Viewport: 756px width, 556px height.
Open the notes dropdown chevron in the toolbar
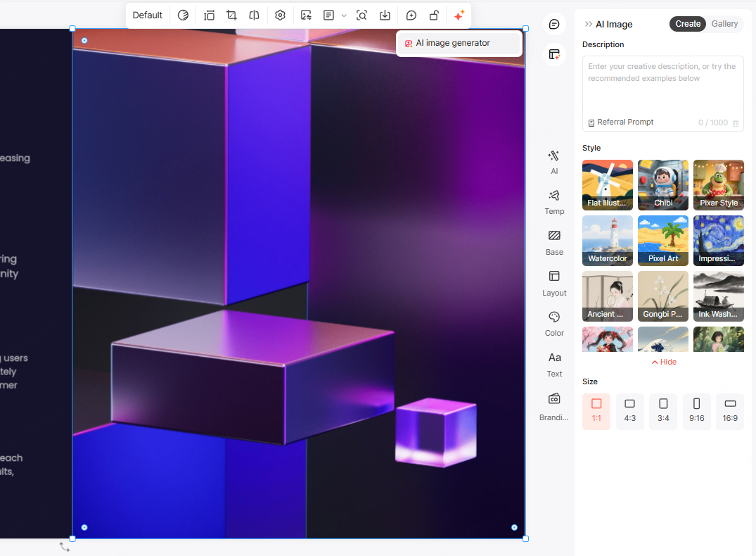(345, 15)
